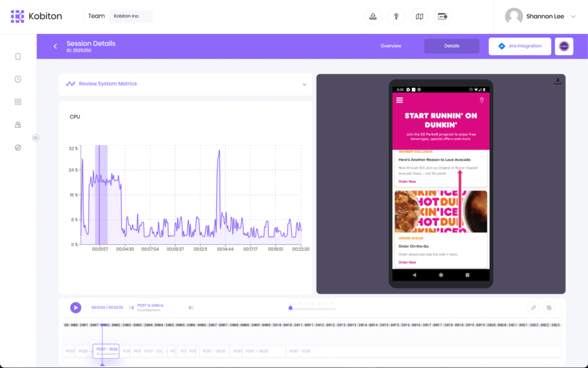Click the timeline playhead marker

click(102, 325)
